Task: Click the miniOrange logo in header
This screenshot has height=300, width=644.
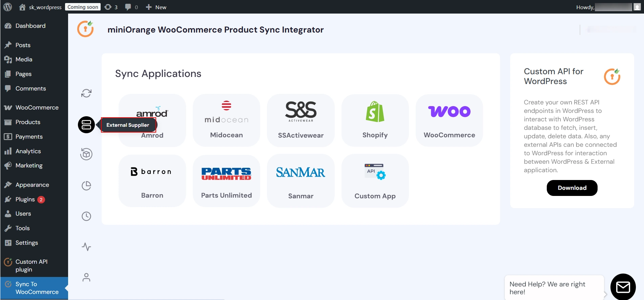Action: tap(85, 29)
